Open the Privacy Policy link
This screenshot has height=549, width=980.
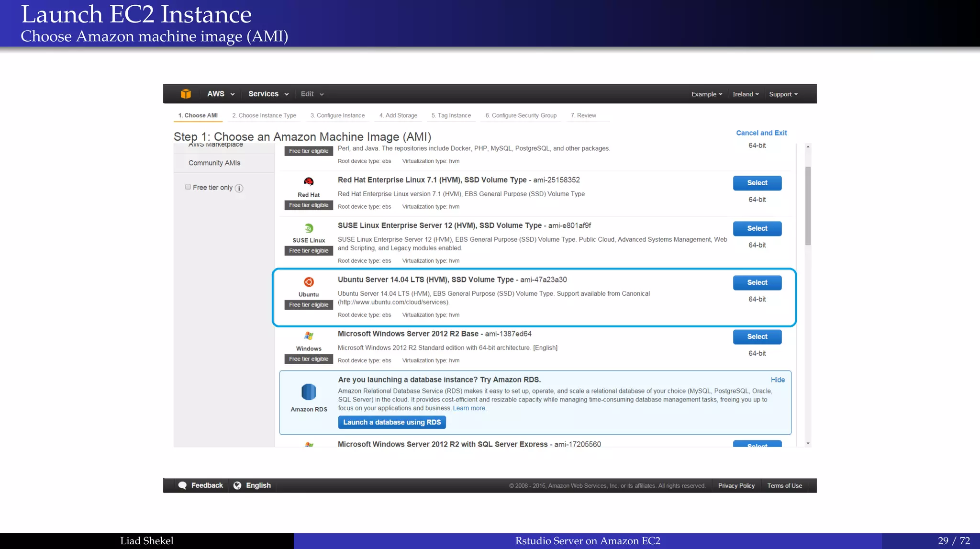click(x=736, y=486)
